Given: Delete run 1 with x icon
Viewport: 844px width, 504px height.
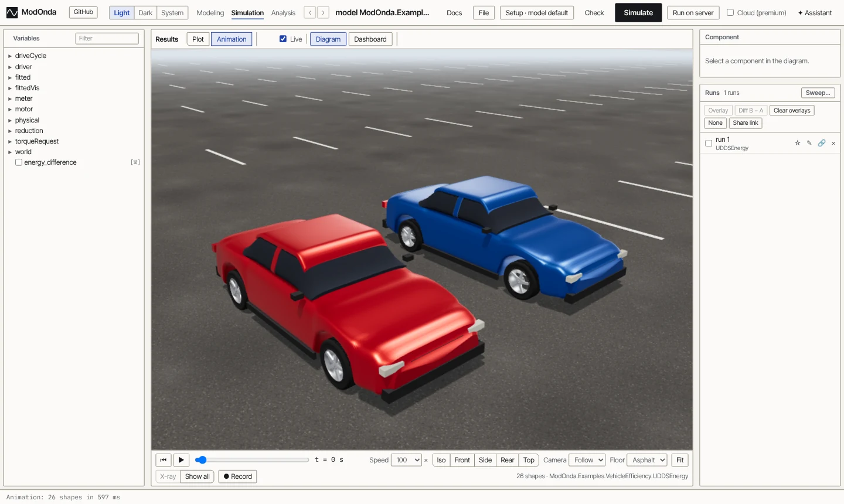Looking at the screenshot, I should pos(833,143).
